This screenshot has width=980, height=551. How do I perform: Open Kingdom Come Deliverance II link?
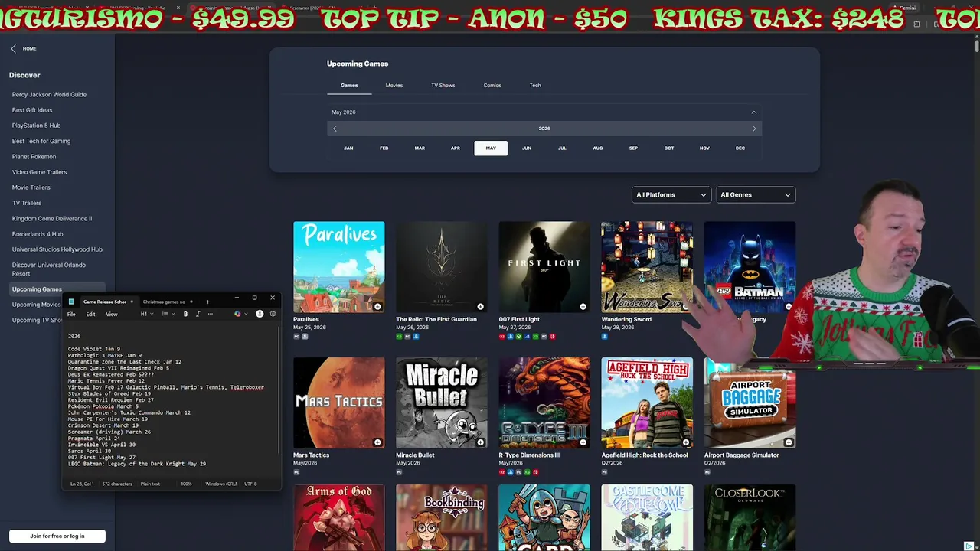pos(52,219)
